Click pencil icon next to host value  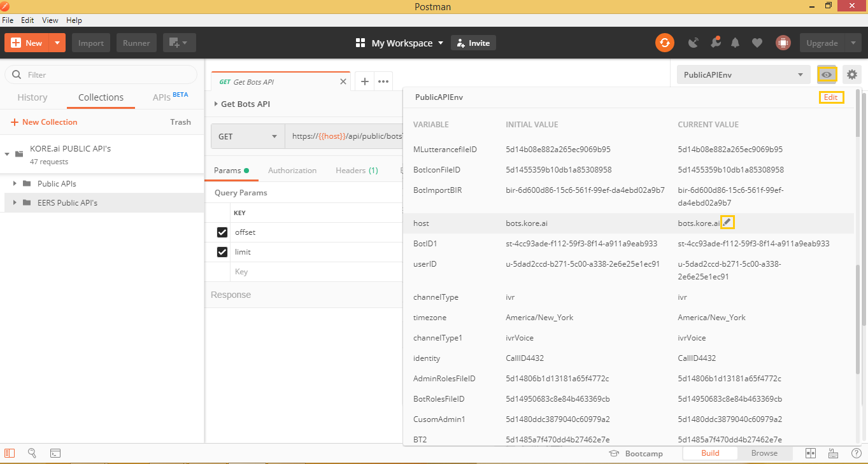coord(727,222)
